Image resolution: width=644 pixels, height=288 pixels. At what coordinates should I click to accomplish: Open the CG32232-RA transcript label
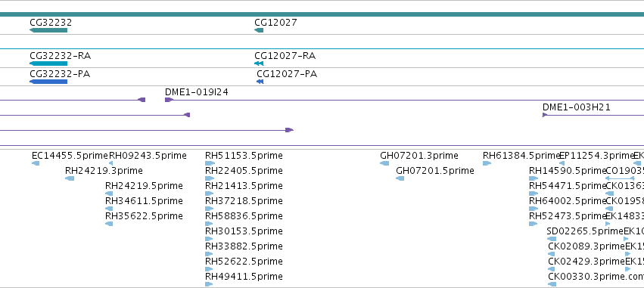tap(61, 56)
